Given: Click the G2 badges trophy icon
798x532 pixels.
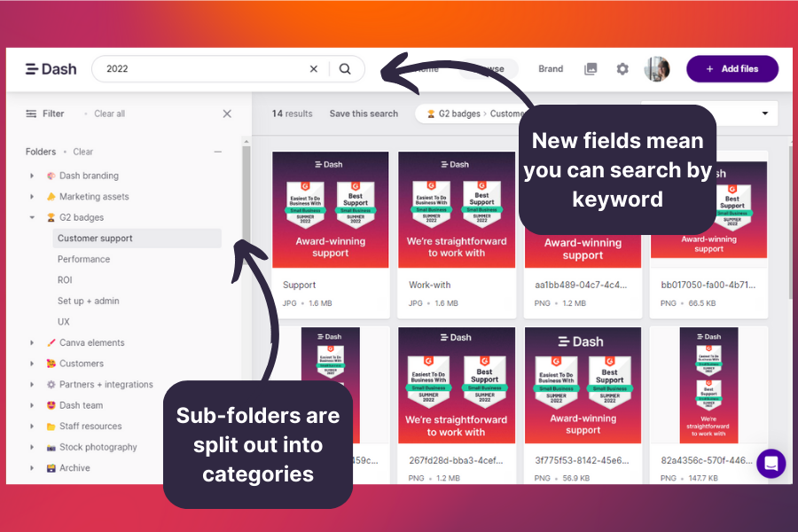Looking at the screenshot, I should (x=51, y=217).
